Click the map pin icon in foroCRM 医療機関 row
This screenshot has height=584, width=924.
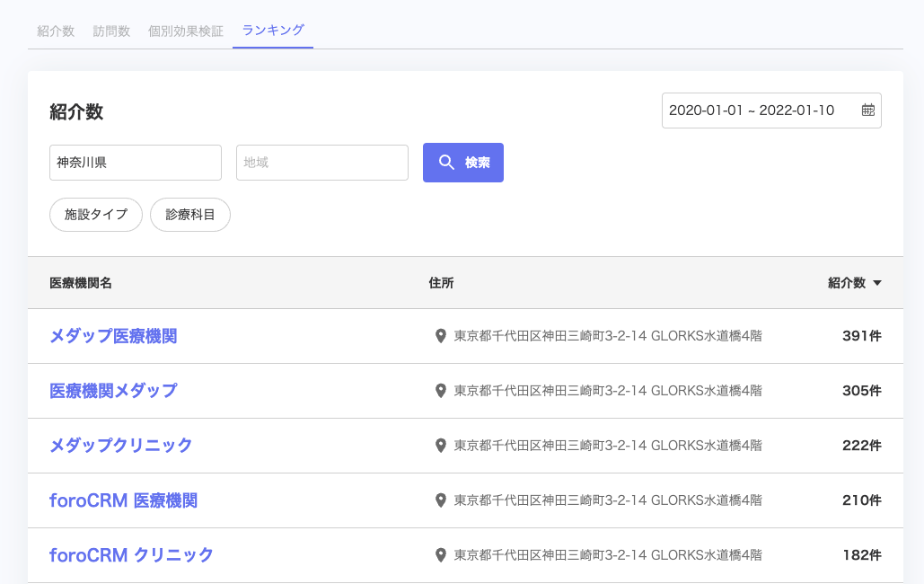coord(440,500)
